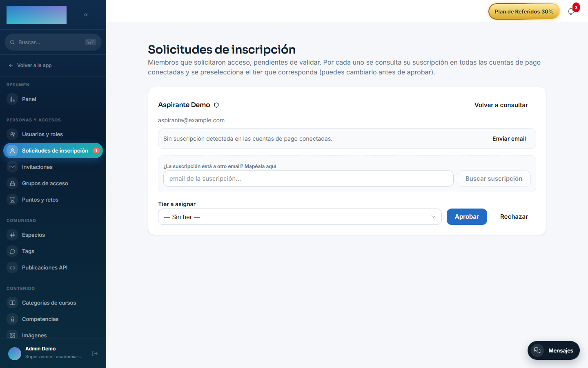Navigate to Grupos de acceso
The height and width of the screenshot is (368, 588).
(53, 184)
